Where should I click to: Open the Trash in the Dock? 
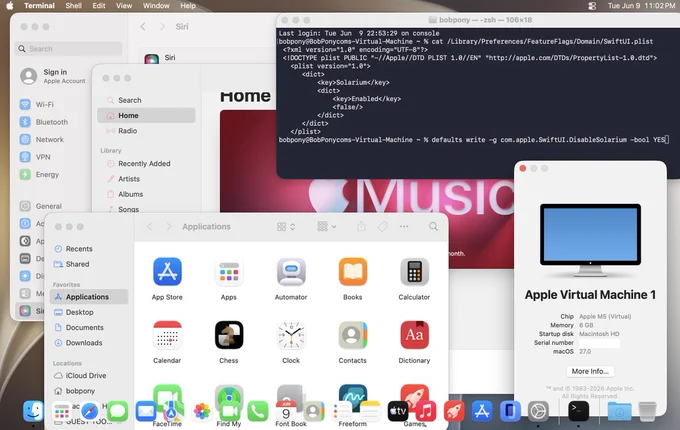[x=647, y=411]
